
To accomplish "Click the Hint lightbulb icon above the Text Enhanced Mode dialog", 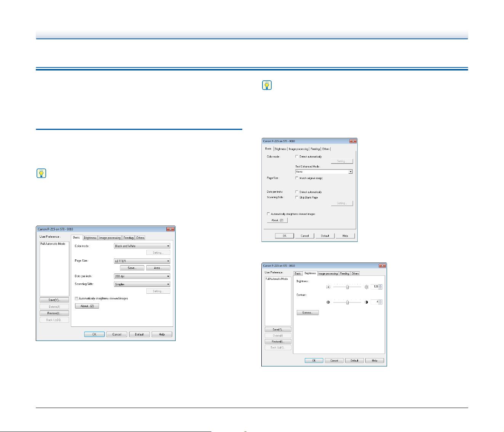I will [x=267, y=85].
